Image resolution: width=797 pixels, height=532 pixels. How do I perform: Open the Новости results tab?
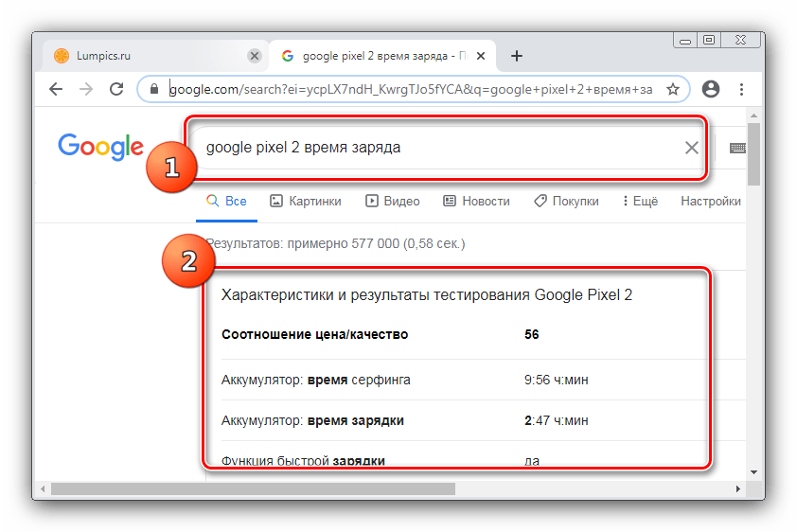tap(476, 201)
